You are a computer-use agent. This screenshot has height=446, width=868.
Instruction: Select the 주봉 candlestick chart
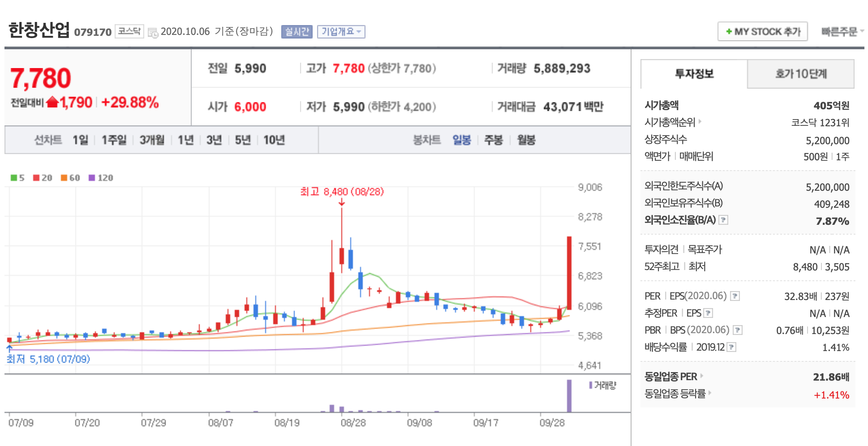click(x=494, y=140)
